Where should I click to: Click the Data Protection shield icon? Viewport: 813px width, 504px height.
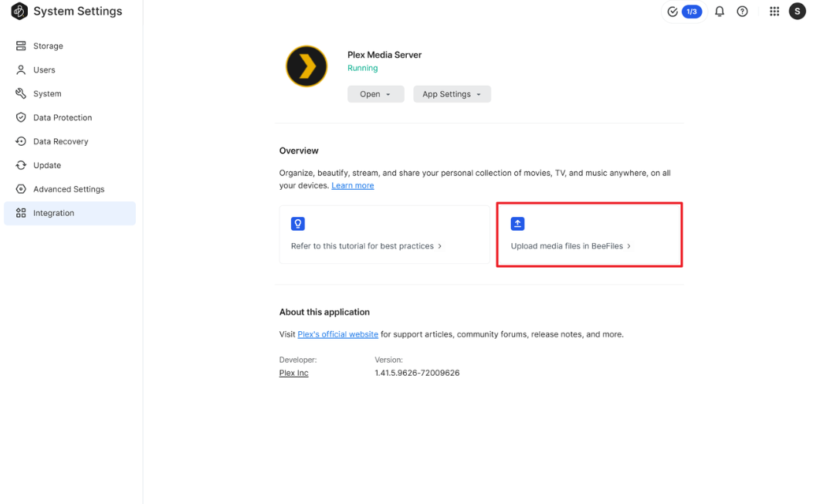[21, 118]
